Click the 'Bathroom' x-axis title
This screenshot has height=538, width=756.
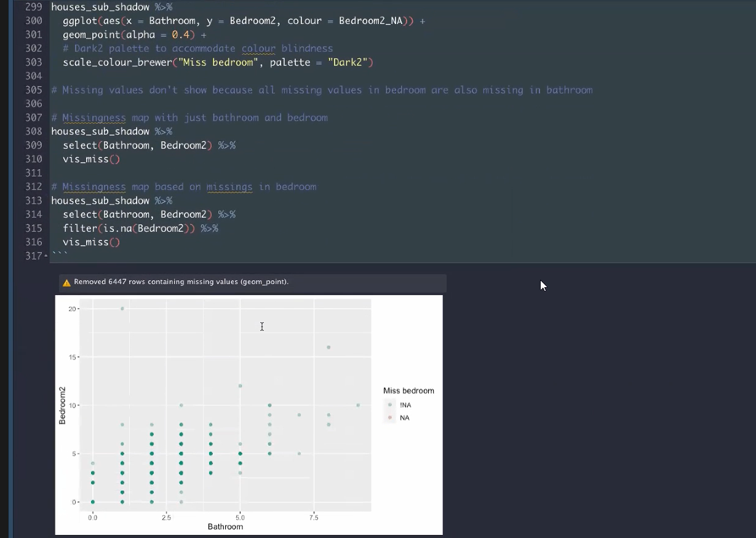(x=225, y=527)
